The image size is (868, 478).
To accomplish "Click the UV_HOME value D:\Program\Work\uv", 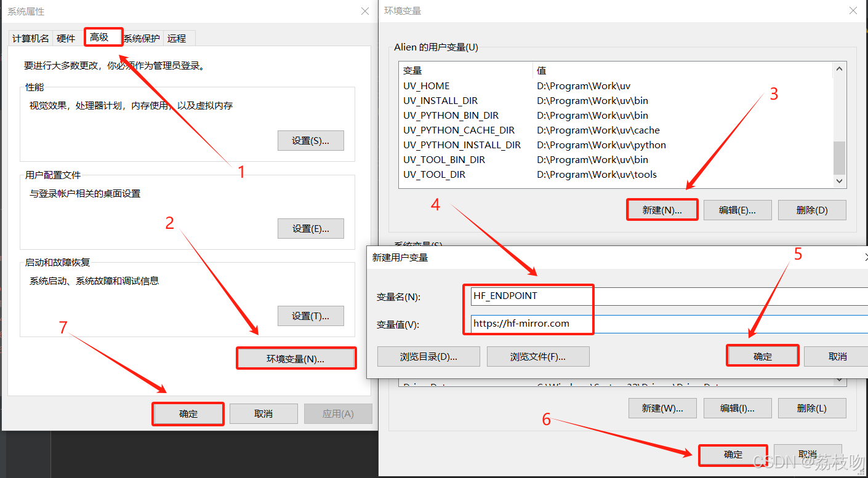I will 584,86.
